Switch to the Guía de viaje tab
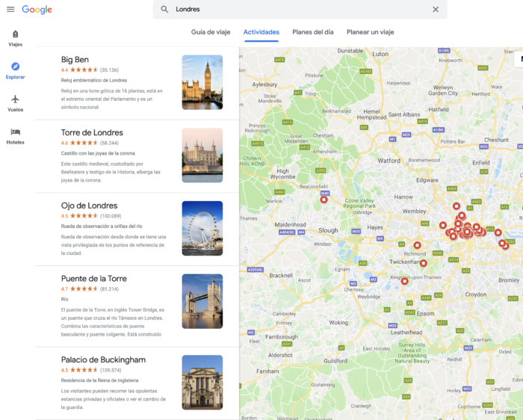The height and width of the screenshot is (420, 523). [211, 32]
